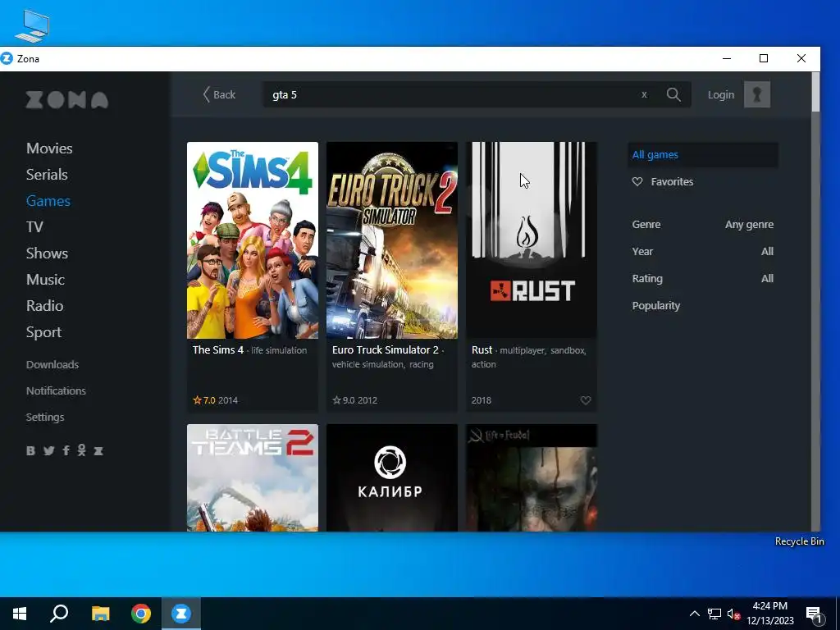Screen dimensions: 840x630
Task: Click the Zona taskbar icon
Action: click(181, 614)
